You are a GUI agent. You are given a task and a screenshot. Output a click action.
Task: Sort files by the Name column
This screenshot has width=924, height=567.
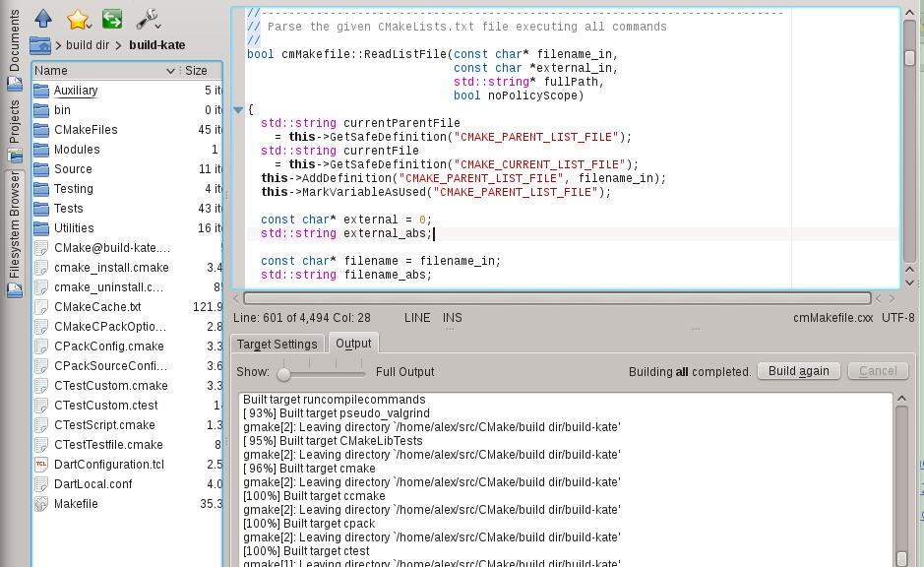pos(103,71)
